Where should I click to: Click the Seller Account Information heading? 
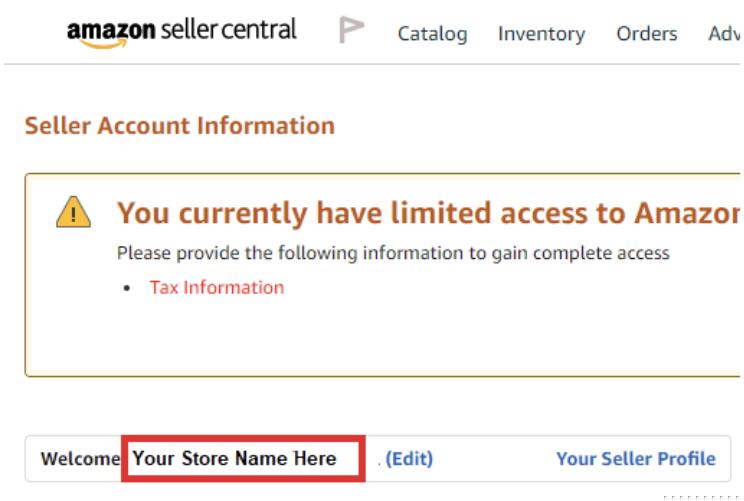point(180,126)
